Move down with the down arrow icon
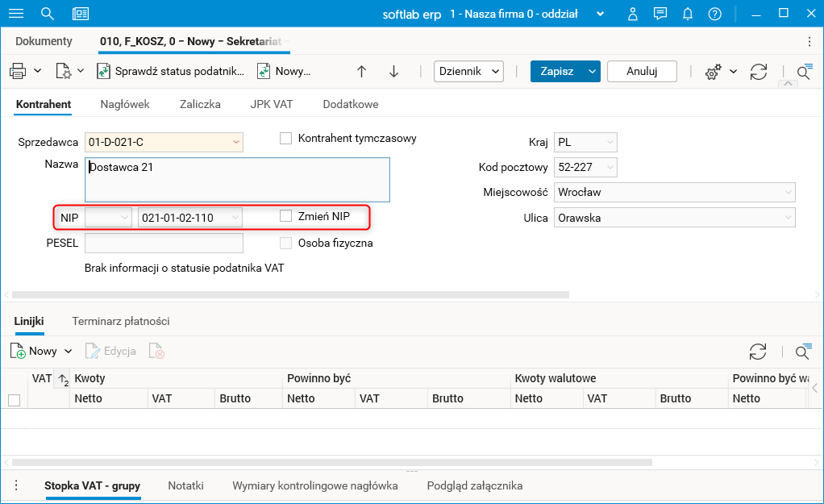The width and height of the screenshot is (824, 504). (393, 71)
